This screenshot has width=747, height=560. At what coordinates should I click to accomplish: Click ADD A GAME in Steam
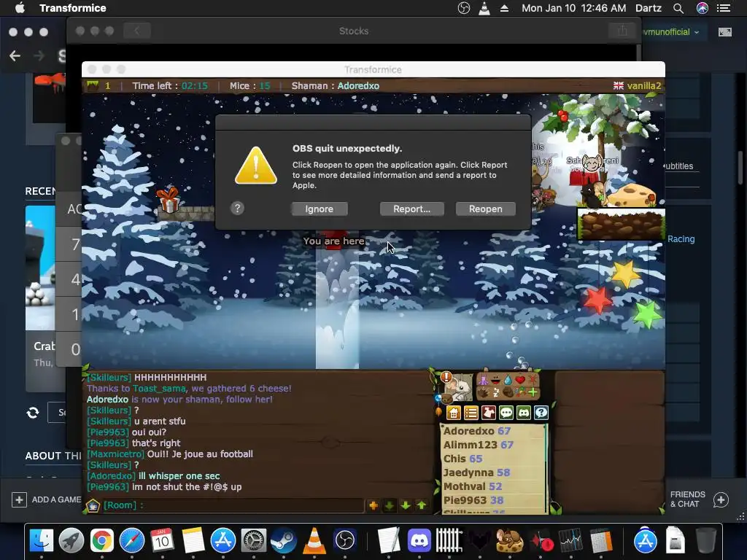47,499
